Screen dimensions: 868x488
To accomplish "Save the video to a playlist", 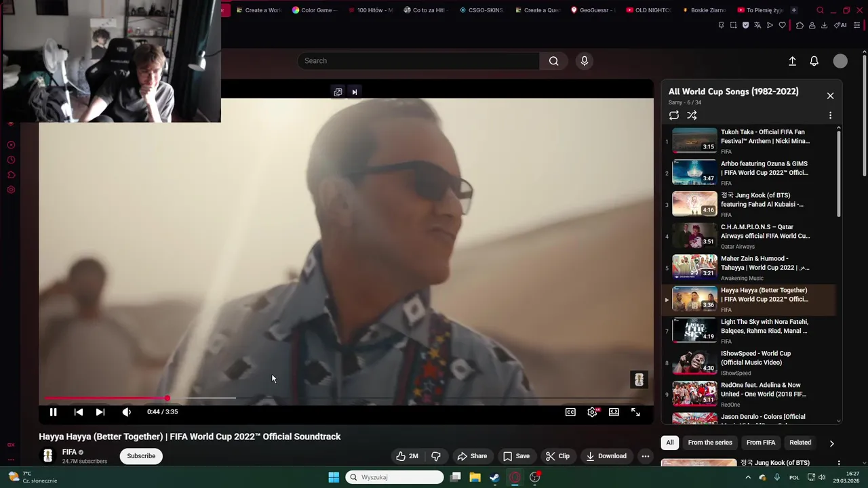I will [x=516, y=456].
